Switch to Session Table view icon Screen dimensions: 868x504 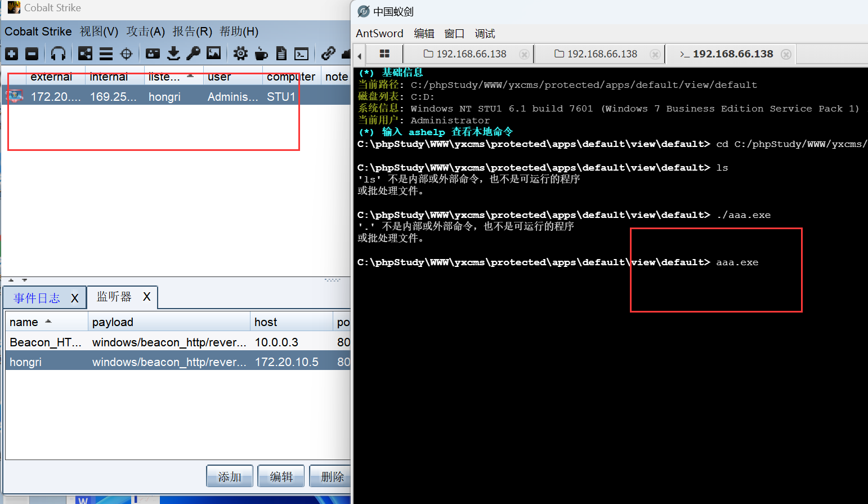tap(106, 54)
